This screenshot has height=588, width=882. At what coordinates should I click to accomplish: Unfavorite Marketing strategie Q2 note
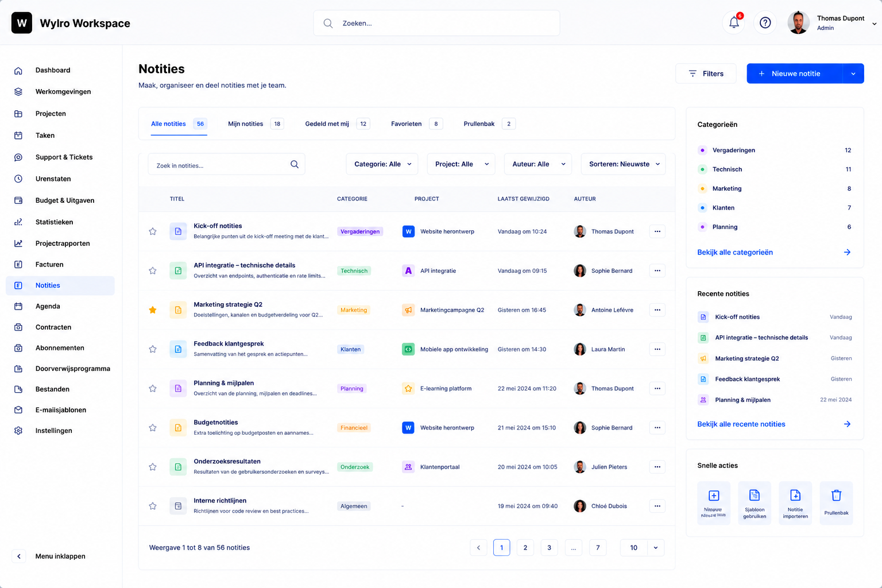click(153, 310)
